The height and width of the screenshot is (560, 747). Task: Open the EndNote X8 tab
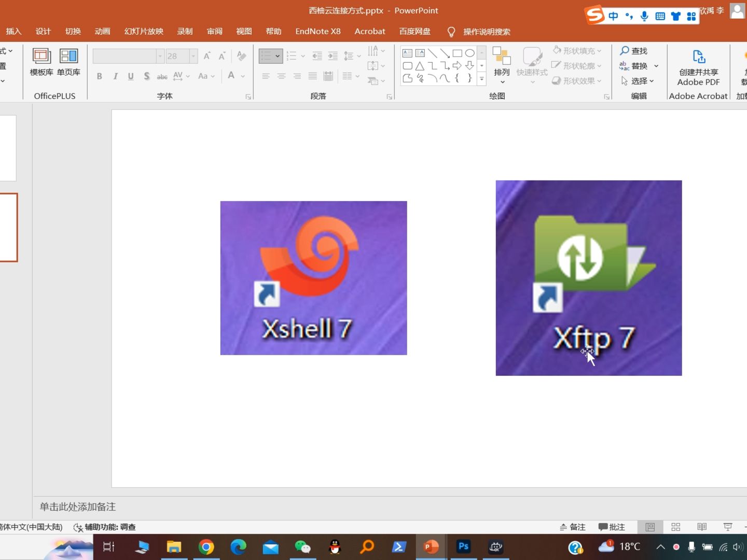point(318,31)
